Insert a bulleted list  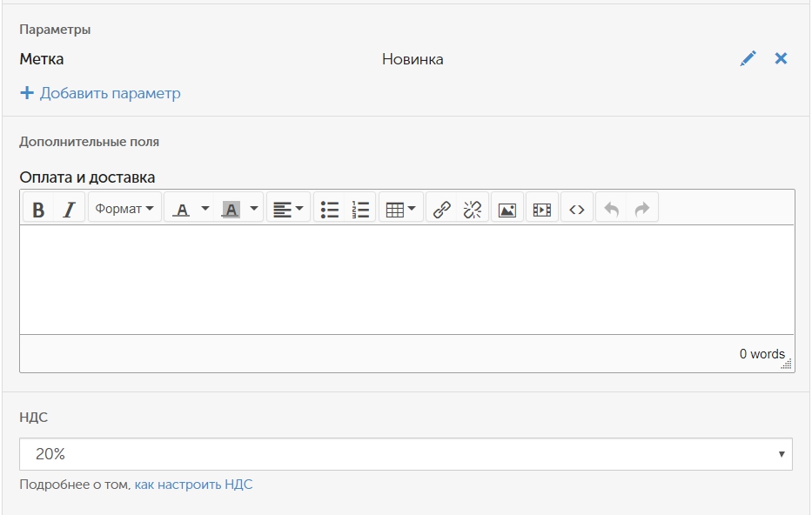[329, 210]
